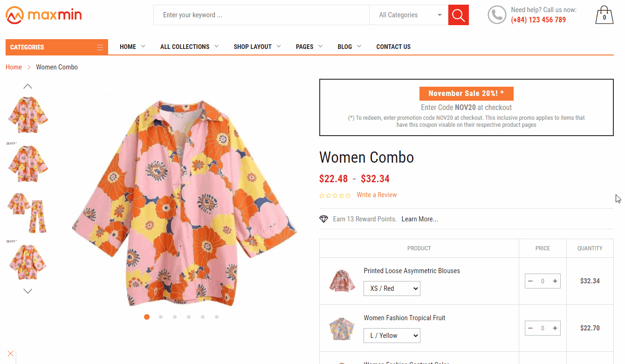625x364 pixels.
Task: Click the red search magnifier button
Action: pyautogui.click(x=458, y=15)
